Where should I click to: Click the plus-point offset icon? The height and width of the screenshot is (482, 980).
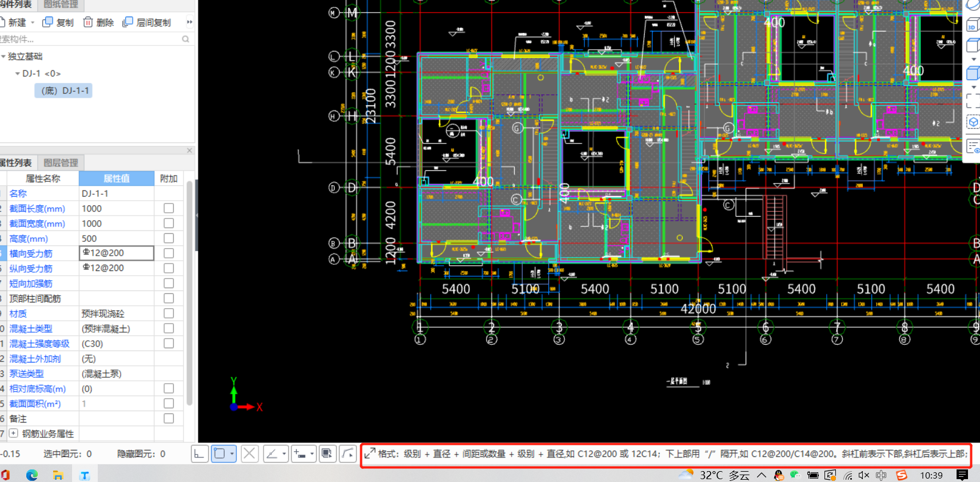tap(300, 454)
